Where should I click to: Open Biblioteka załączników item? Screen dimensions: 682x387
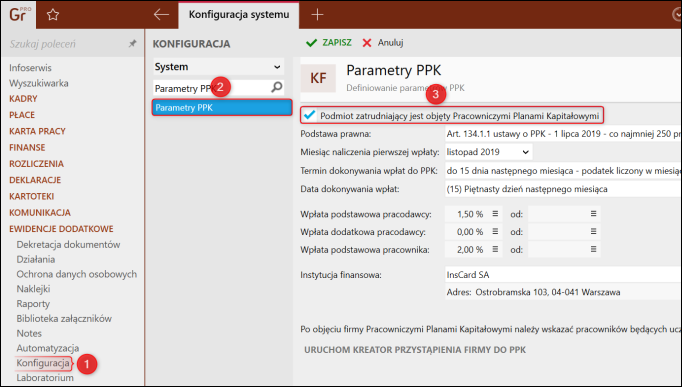pos(64,318)
